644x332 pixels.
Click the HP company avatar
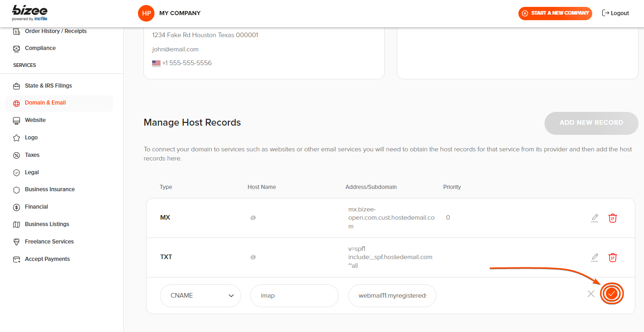pyautogui.click(x=146, y=13)
